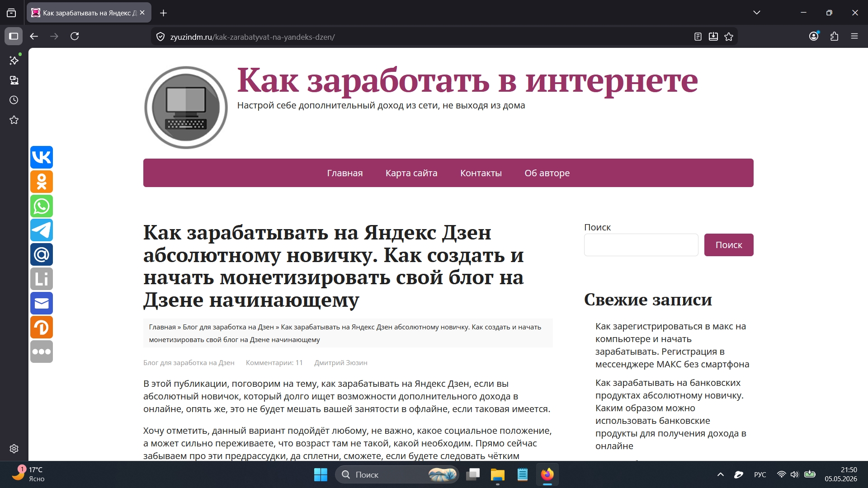Open the Firefox account menu
Screen dimensions: 868x488
[814, 36]
